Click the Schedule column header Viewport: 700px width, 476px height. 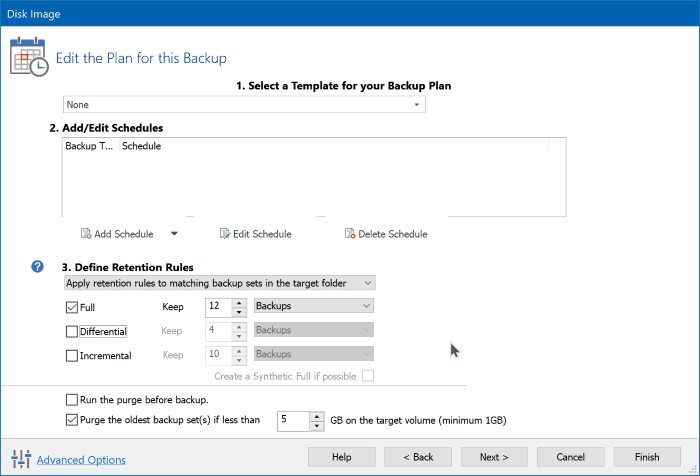click(142, 146)
